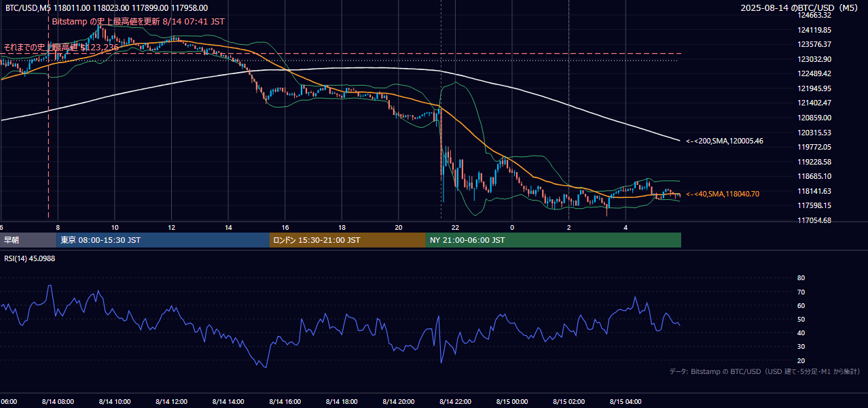
Task: Select the 200 SMA label showing 120005.46
Action: (724, 141)
